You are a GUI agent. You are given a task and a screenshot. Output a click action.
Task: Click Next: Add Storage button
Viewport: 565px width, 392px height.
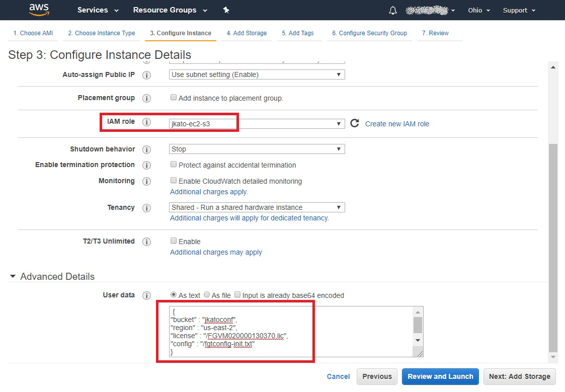click(x=520, y=376)
